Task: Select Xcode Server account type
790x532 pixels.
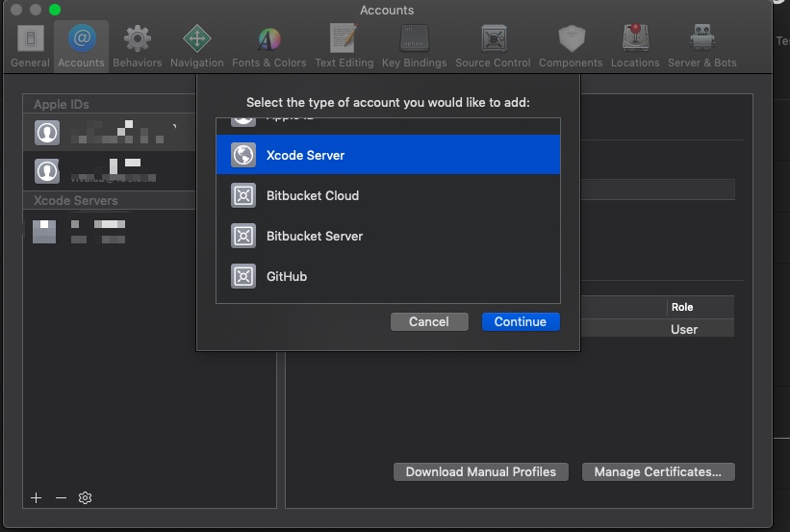Action: pos(388,155)
